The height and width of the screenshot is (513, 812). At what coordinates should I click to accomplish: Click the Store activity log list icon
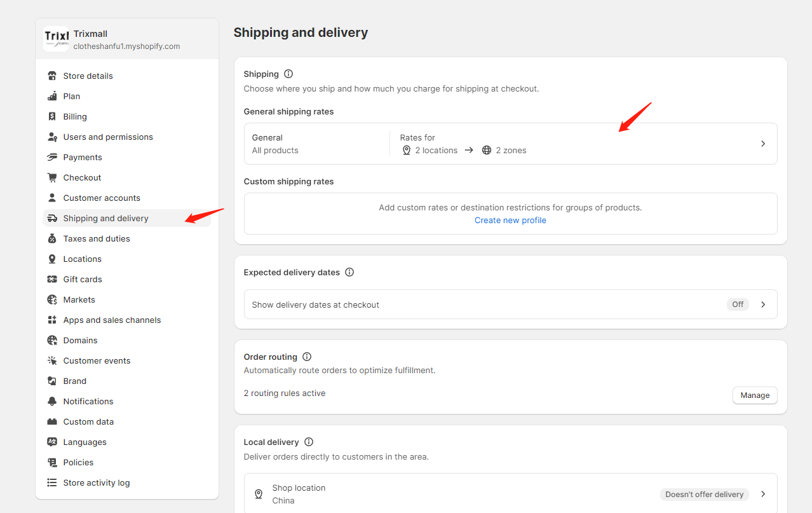[x=52, y=482]
